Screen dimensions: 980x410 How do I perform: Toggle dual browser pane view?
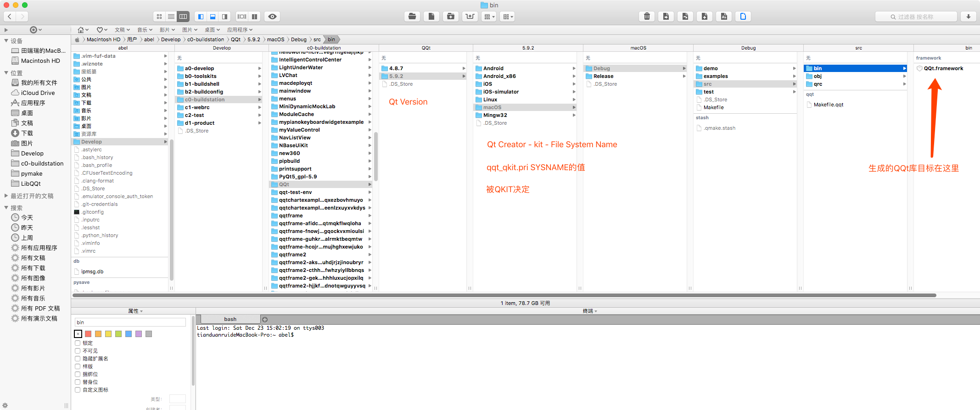click(x=254, y=17)
